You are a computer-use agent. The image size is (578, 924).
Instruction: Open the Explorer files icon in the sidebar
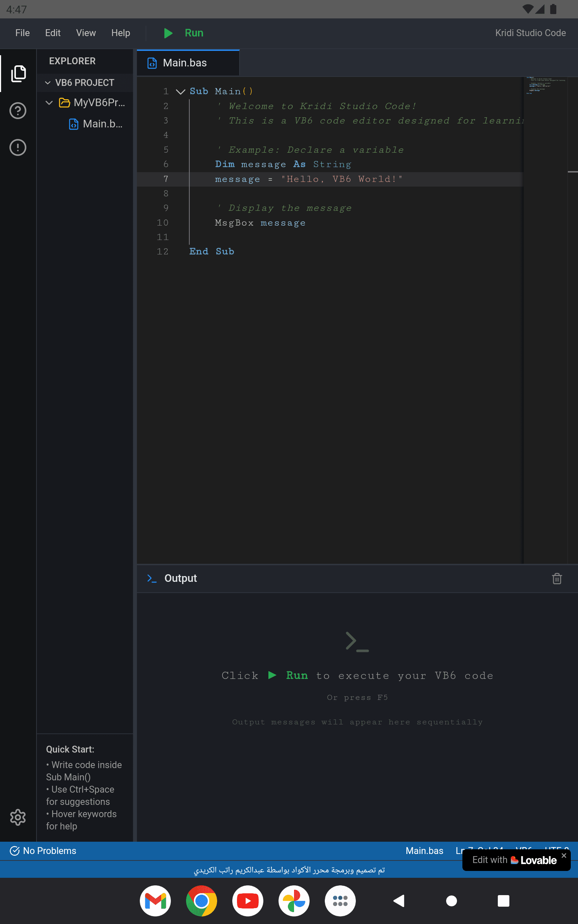(18, 73)
